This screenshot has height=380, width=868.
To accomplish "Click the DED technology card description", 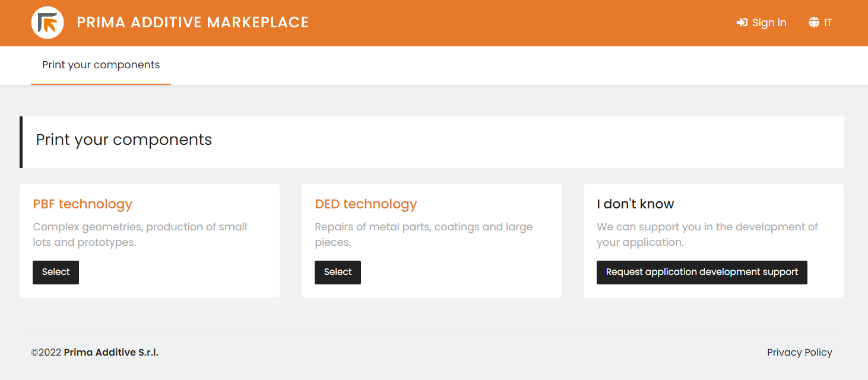I will pyautogui.click(x=423, y=234).
